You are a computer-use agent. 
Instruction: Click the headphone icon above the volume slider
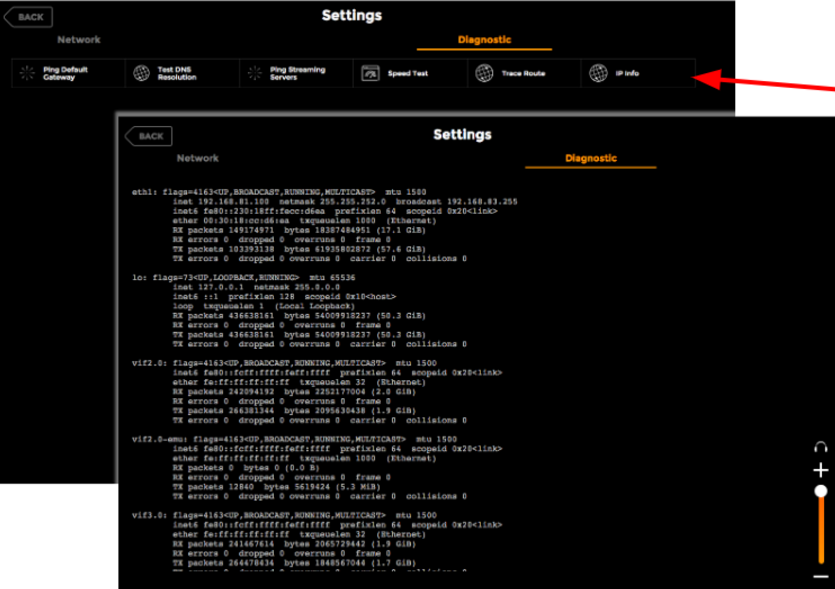click(821, 447)
